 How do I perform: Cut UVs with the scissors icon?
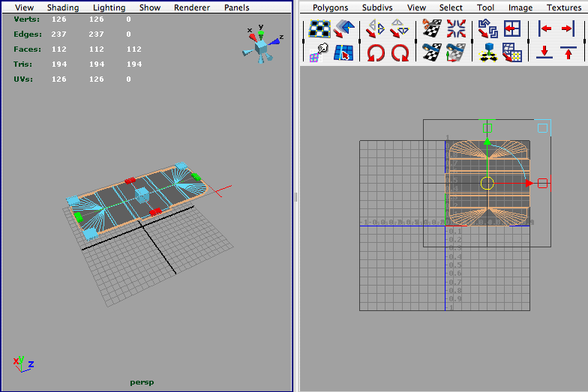(432, 28)
